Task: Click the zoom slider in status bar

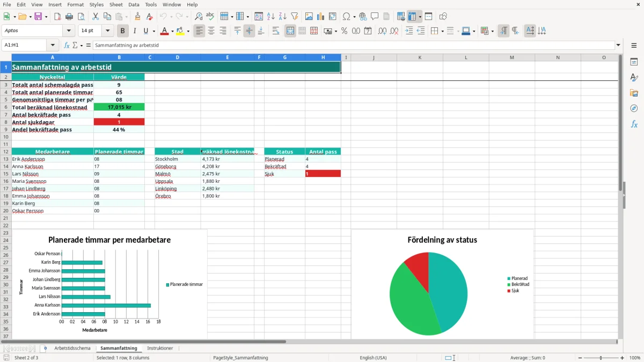Action: point(600,358)
